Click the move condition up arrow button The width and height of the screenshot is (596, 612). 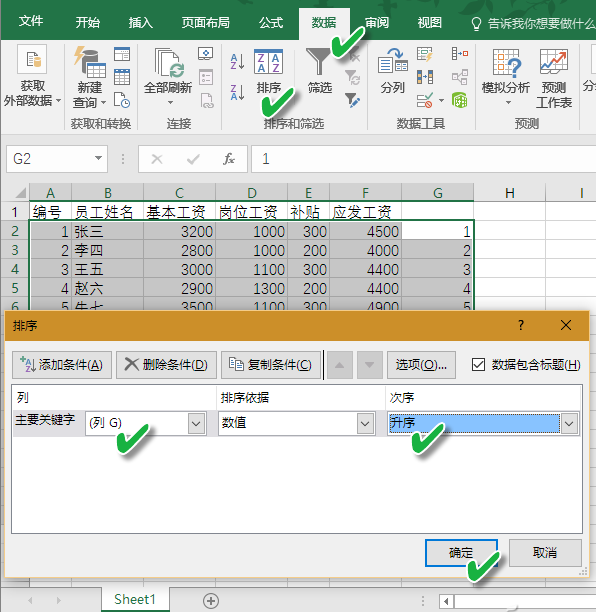[x=340, y=365]
